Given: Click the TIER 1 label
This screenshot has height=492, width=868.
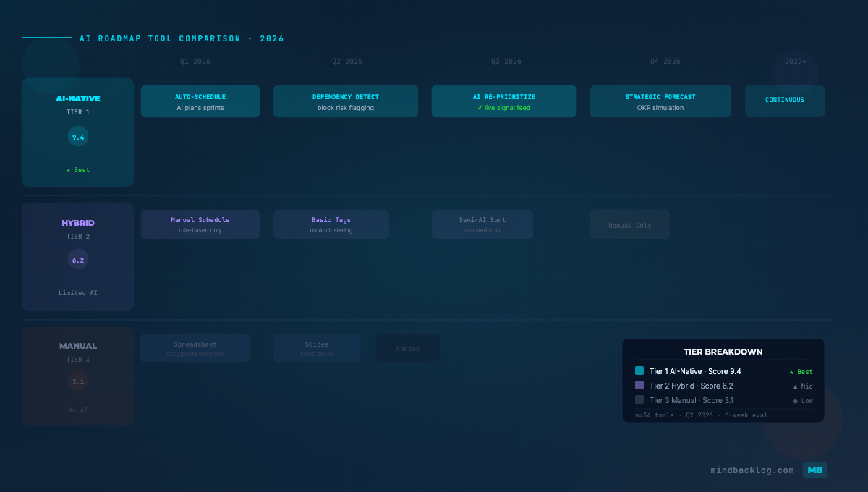Looking at the screenshot, I should [78, 112].
